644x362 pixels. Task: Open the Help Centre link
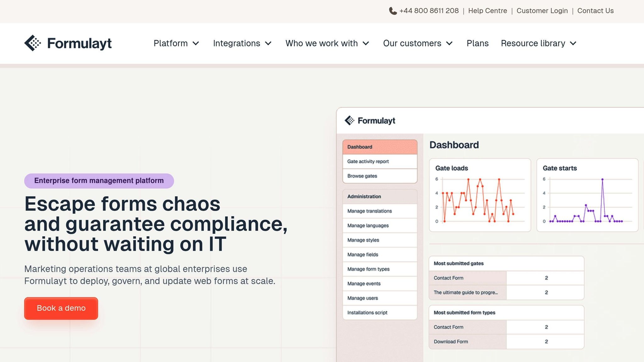click(487, 11)
